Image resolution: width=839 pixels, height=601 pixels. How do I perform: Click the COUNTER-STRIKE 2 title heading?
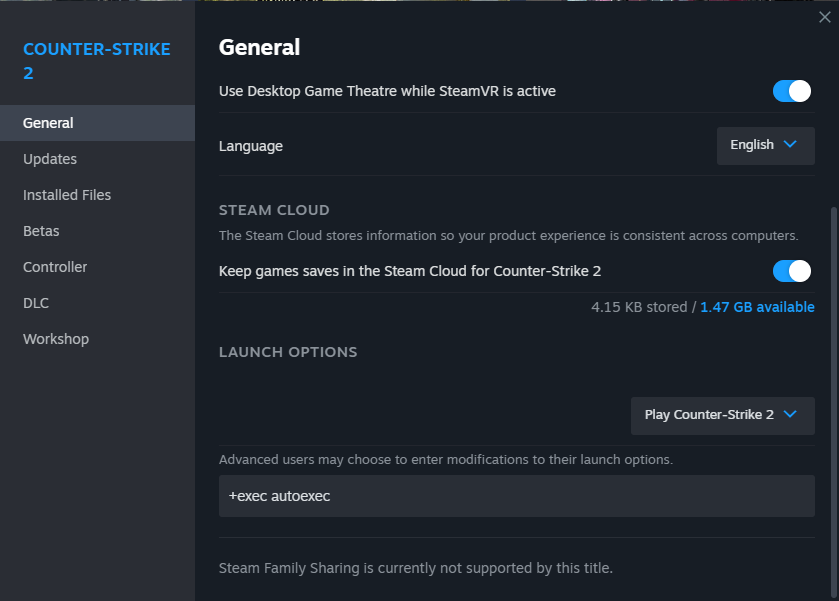97,61
